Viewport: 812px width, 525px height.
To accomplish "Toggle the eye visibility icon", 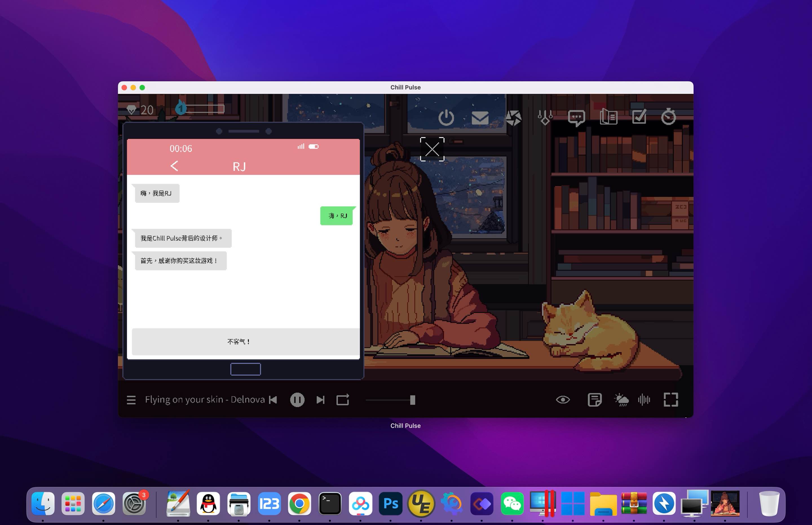I will (563, 400).
